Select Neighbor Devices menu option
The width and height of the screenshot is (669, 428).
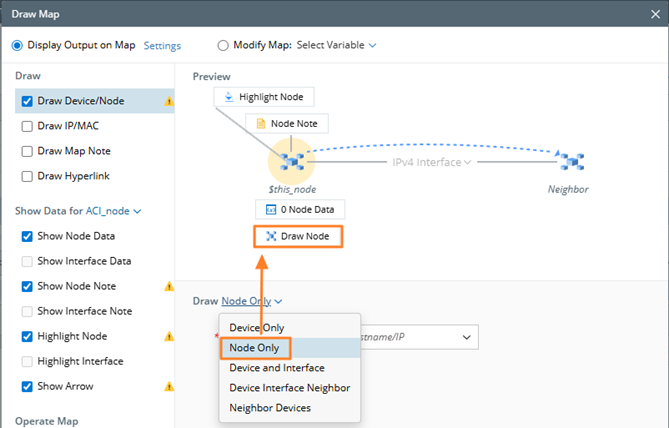269,408
